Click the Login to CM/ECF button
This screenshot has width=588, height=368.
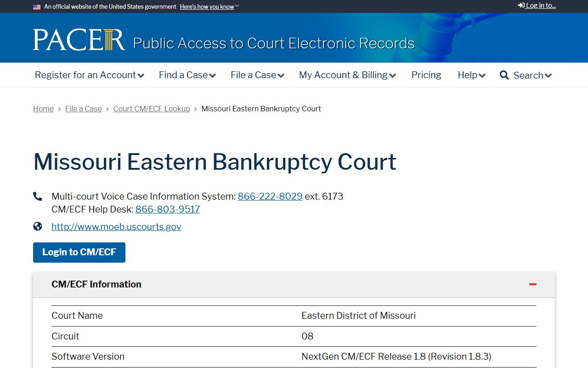pyautogui.click(x=79, y=252)
